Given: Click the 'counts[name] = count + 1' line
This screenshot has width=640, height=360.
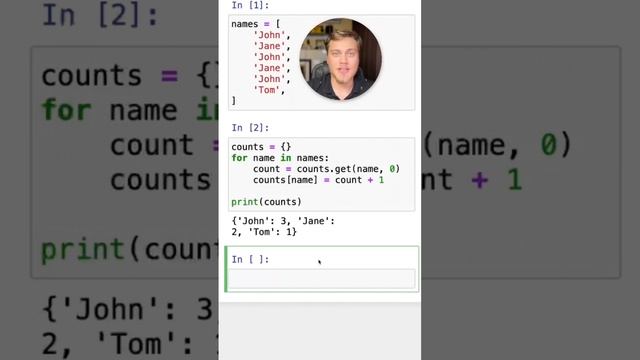Looking at the screenshot, I should pos(318,180).
